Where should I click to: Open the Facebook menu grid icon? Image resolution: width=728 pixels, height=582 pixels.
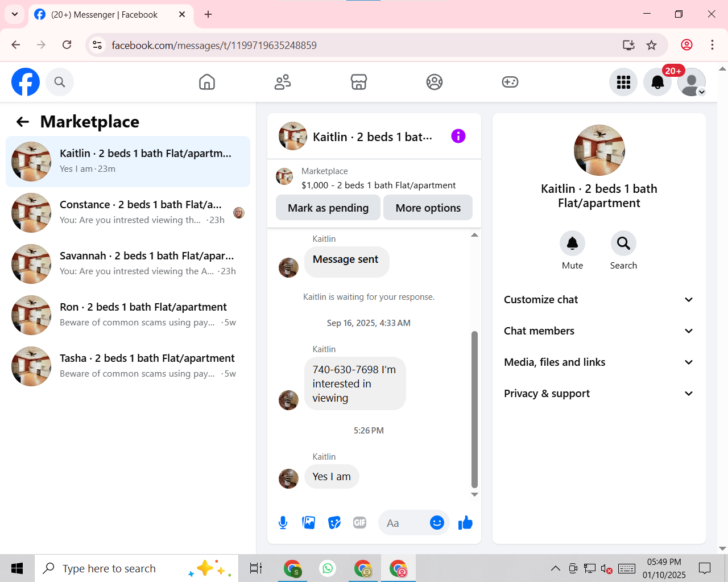[623, 82]
